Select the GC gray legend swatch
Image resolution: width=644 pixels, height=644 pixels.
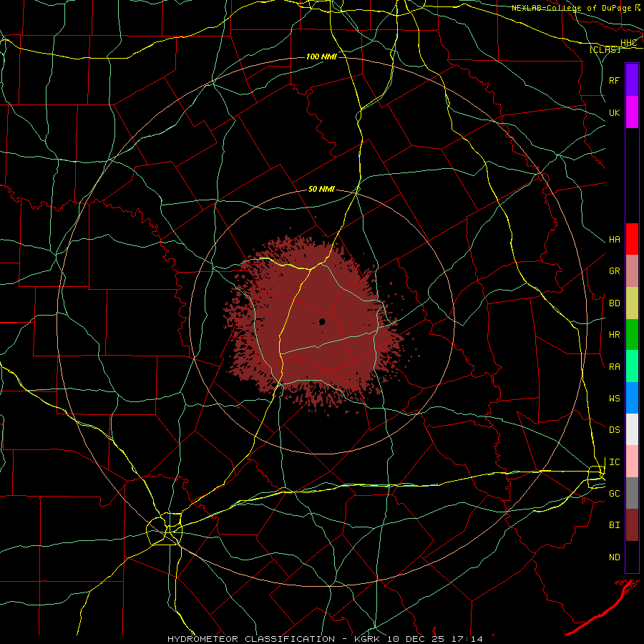[632, 493]
